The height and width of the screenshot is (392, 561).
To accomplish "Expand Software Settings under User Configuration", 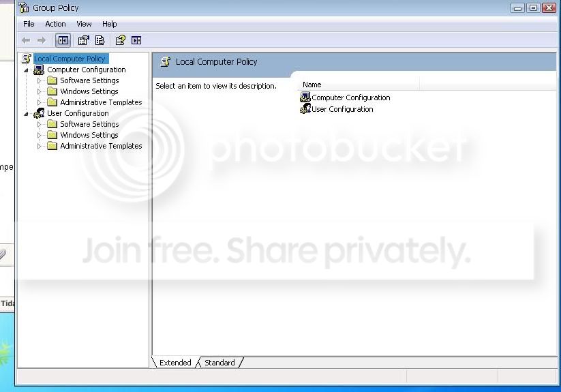I will [40, 125].
